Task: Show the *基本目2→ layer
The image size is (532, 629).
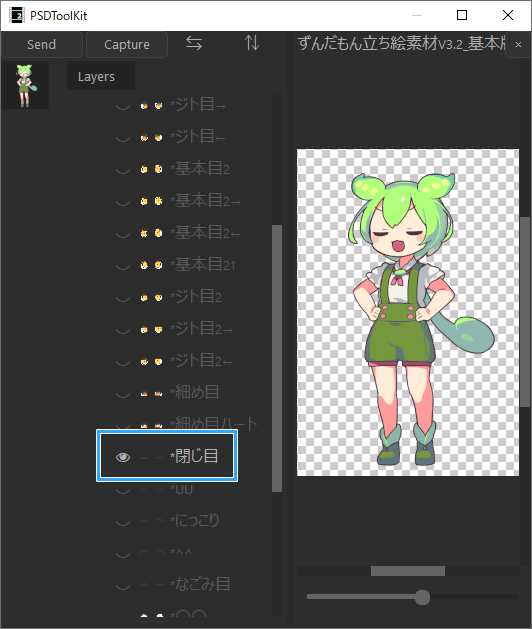Action: [x=123, y=202]
